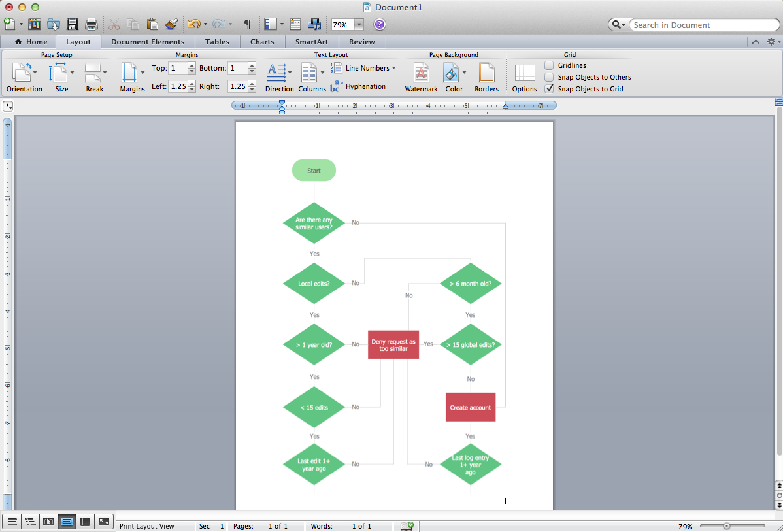Open the Watermark tool
The height and width of the screenshot is (532, 783).
422,77
